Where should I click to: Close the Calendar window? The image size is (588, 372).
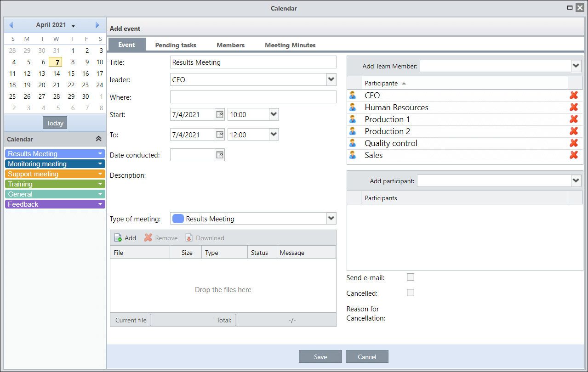pos(579,8)
